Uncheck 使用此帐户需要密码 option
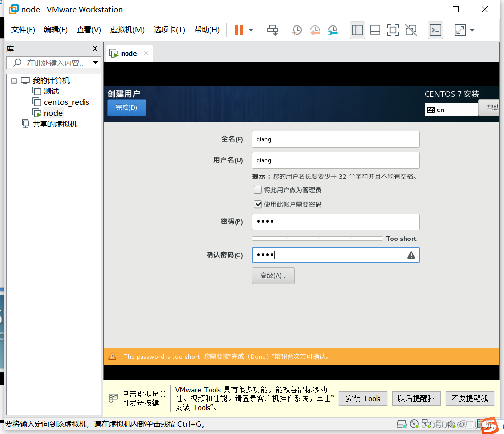 pyautogui.click(x=258, y=203)
